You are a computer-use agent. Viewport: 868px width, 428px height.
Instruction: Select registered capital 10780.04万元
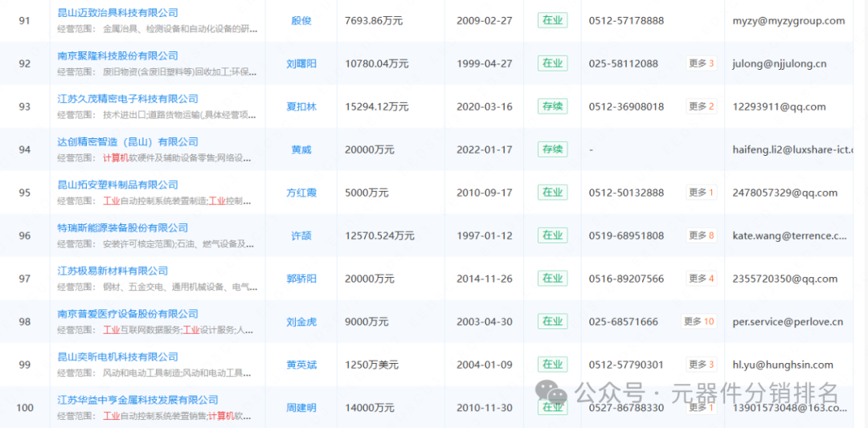click(376, 64)
